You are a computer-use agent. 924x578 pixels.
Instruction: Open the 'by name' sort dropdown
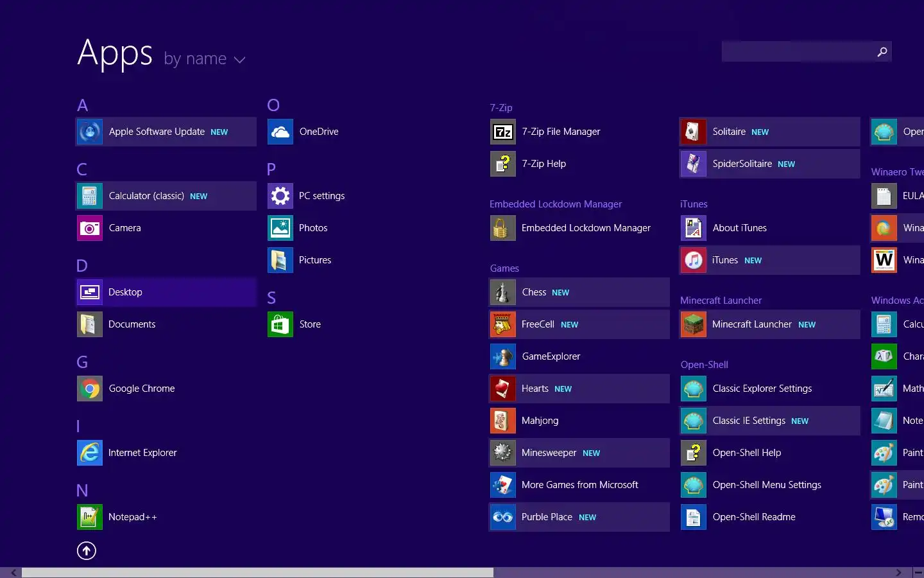(x=204, y=59)
